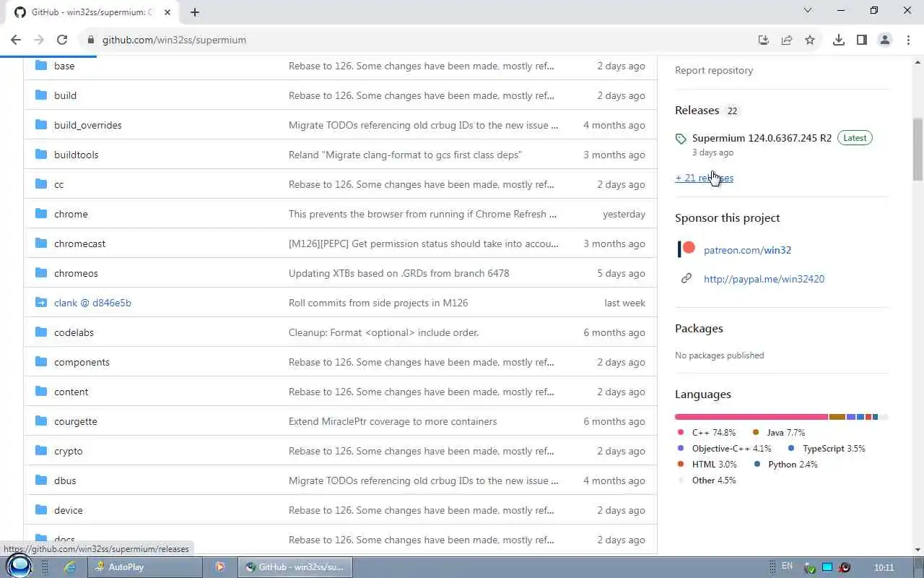This screenshot has height=578, width=924.
Task: Launch the media player from the taskbar
Action: (220, 567)
